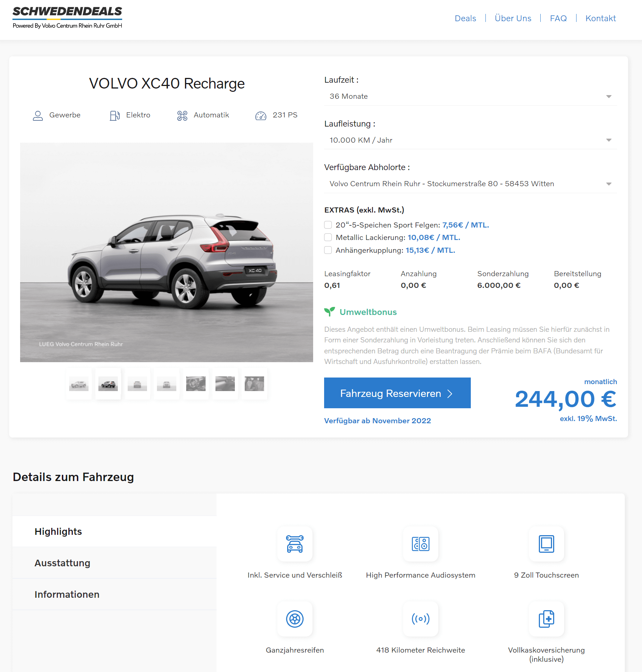Click the green Umweltbonus leaf icon

[329, 312]
